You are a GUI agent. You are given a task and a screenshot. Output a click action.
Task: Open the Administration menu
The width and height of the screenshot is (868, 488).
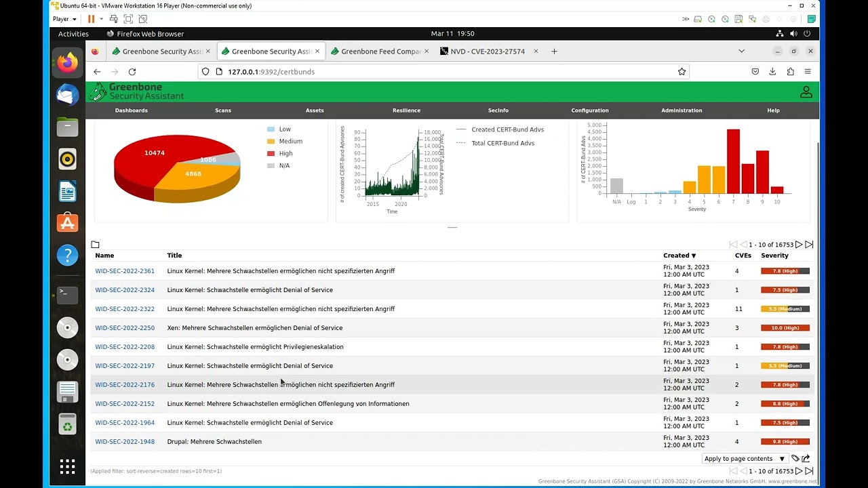coord(682,110)
